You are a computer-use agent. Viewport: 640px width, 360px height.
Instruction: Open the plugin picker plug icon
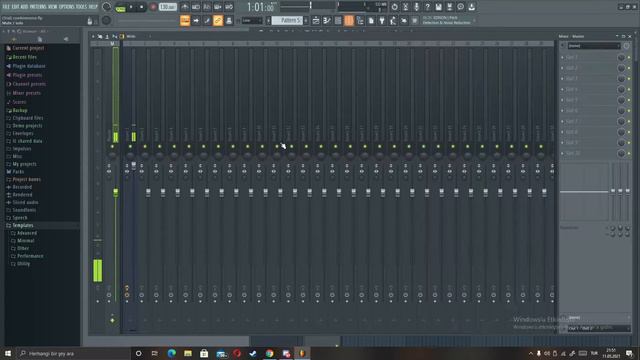[382, 20]
